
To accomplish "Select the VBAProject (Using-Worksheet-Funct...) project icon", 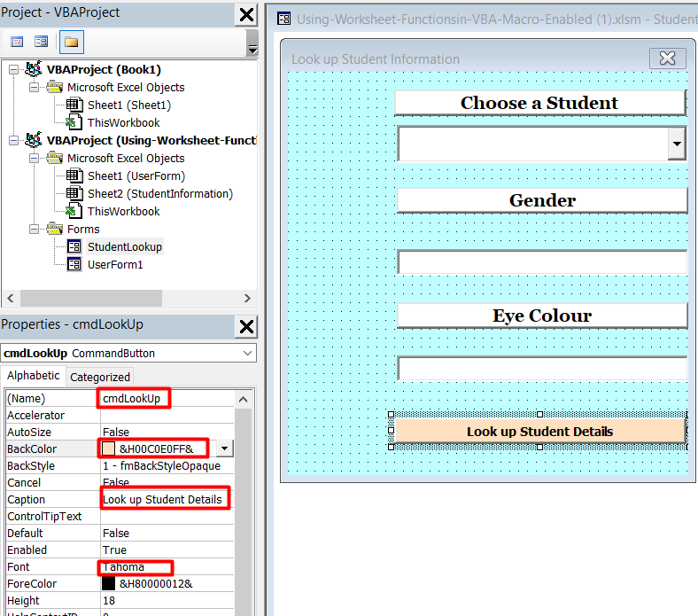I will click(x=34, y=140).
